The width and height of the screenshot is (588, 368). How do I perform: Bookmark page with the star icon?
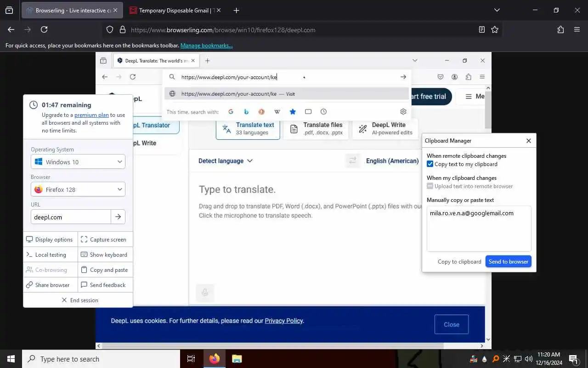point(495,29)
